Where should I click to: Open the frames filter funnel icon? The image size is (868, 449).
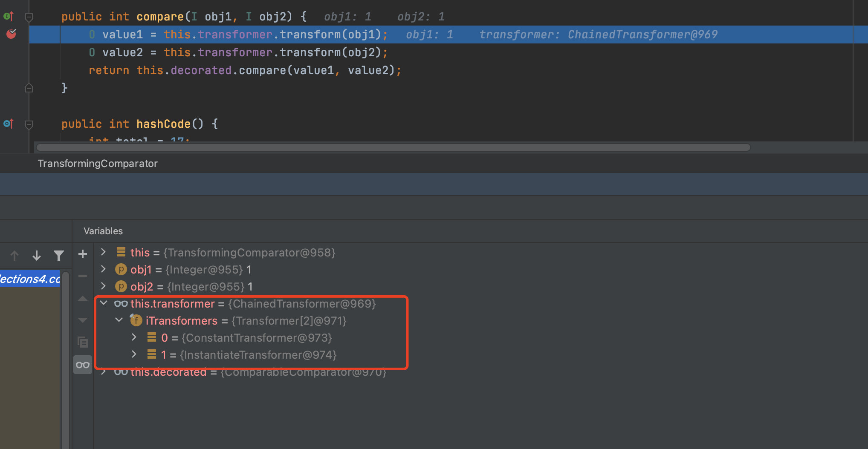[x=59, y=255]
